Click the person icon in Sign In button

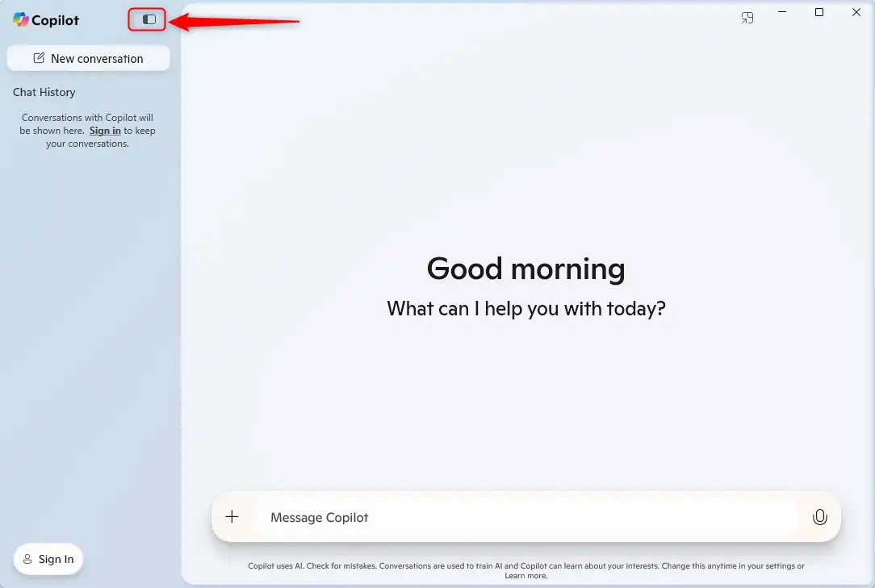[x=27, y=559]
